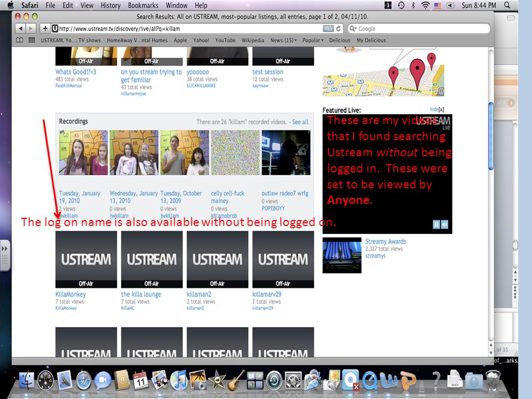Reload the page with the refresh arrow
The image size is (532, 399).
pyautogui.click(x=339, y=29)
